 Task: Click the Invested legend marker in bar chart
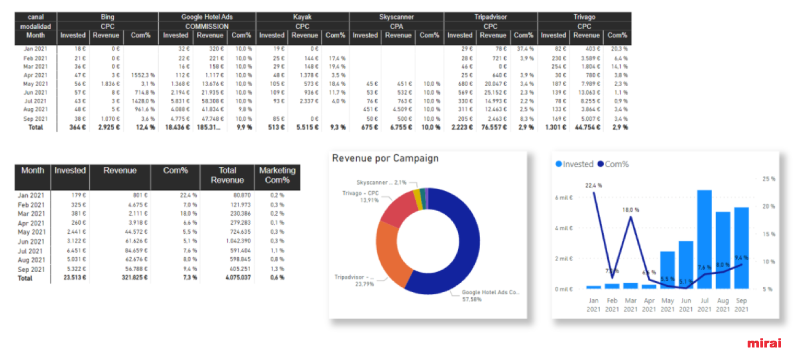pyautogui.click(x=558, y=164)
